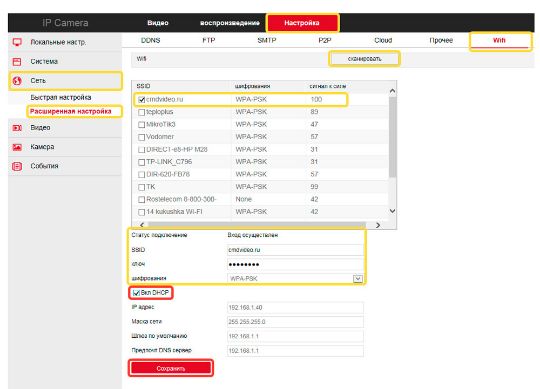Click the Camera image sidebar icon

coord(17,147)
